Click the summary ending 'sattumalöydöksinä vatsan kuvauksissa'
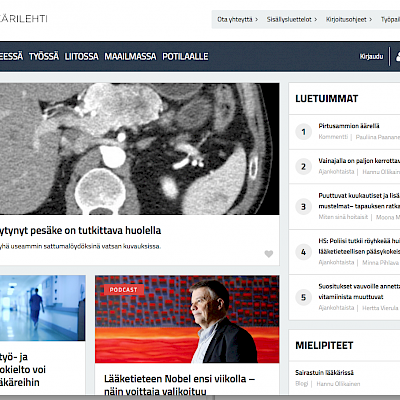 (x=80, y=246)
